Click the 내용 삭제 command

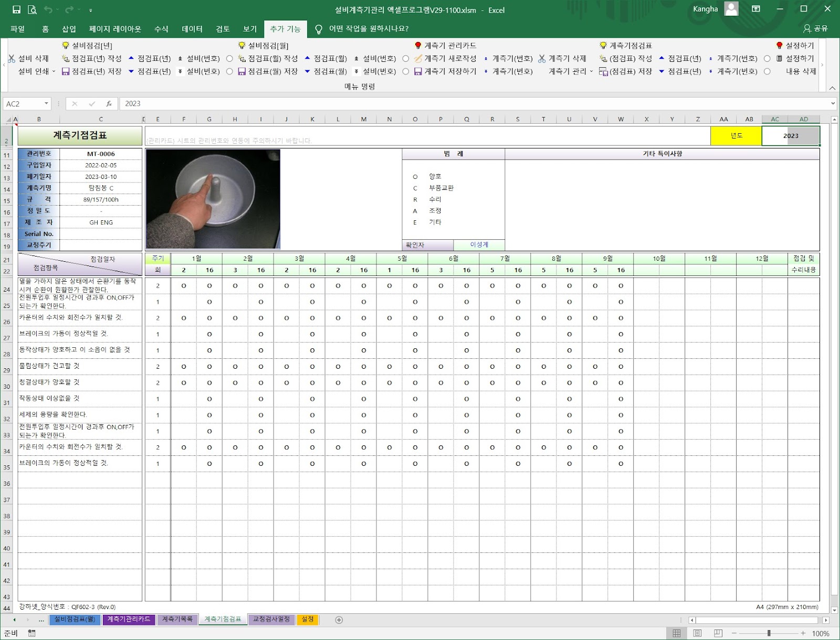click(x=801, y=71)
